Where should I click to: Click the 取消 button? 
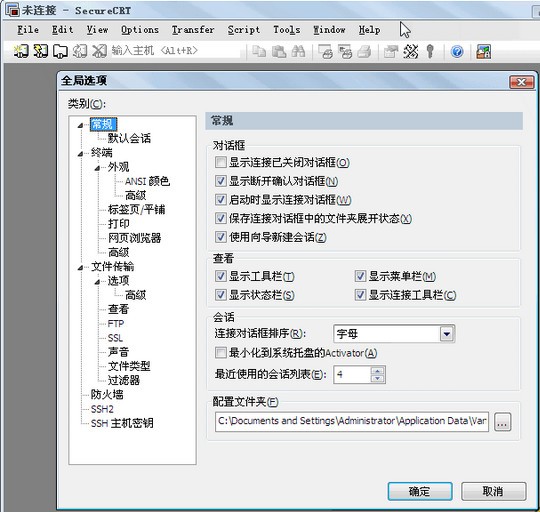click(494, 491)
